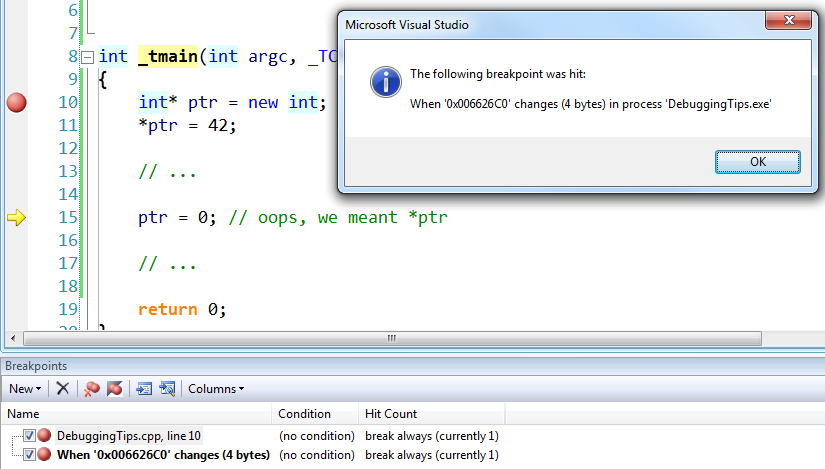Click OK in the breakpoint dialog

[758, 162]
